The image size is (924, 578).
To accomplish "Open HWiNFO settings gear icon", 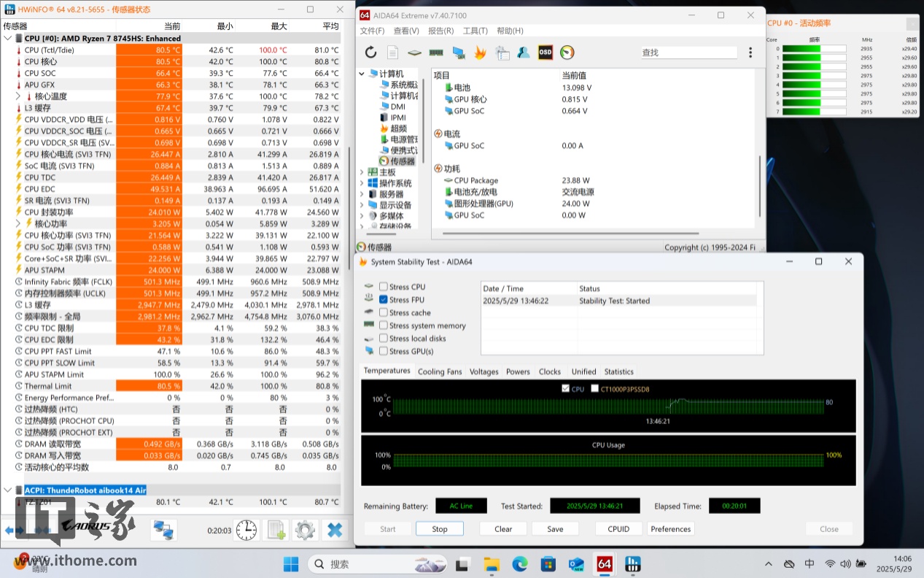I will (304, 530).
